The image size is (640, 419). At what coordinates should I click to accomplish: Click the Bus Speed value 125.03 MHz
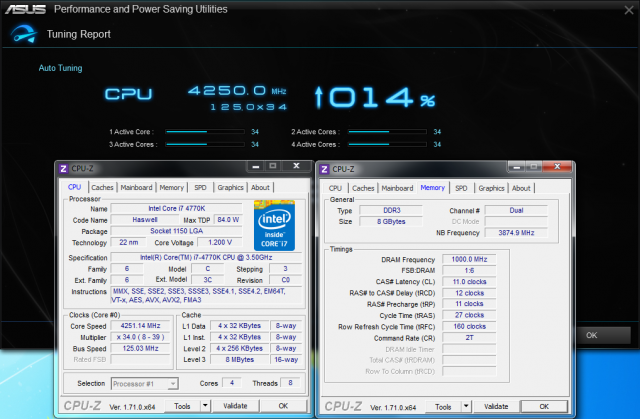[140, 348]
